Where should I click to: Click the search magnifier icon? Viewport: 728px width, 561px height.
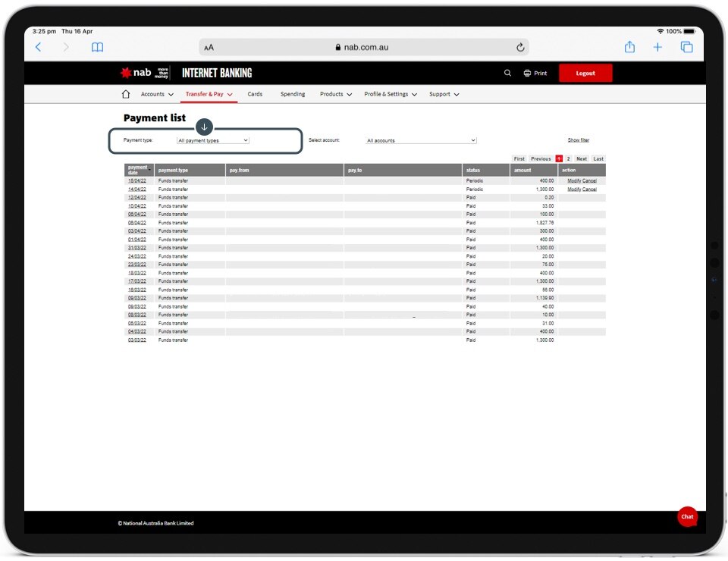coord(507,74)
